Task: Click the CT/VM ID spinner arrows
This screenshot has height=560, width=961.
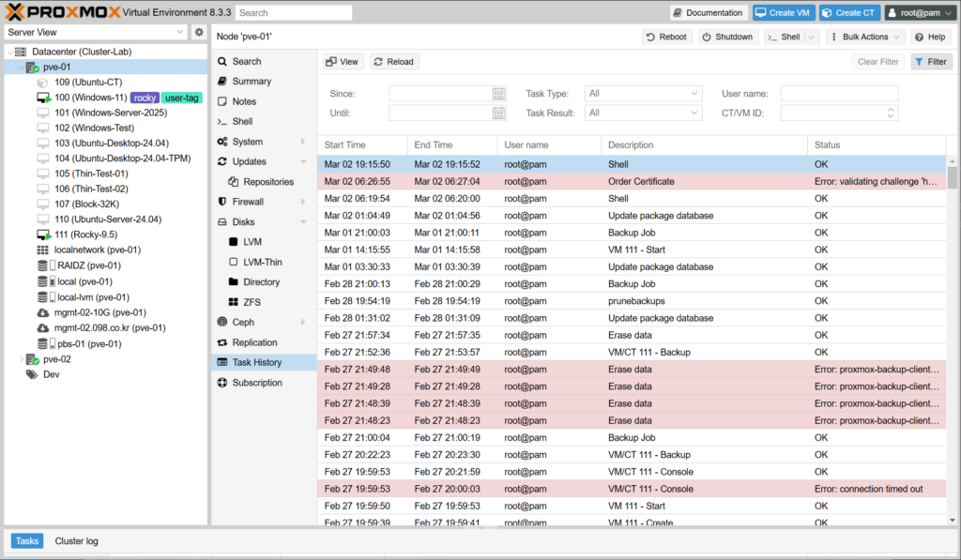Action: tap(891, 114)
